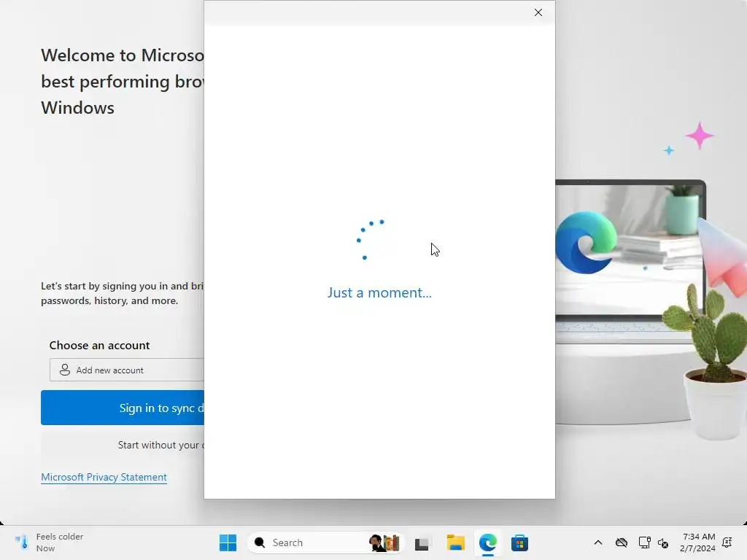Click the muted volume tray icon

pyautogui.click(x=662, y=542)
